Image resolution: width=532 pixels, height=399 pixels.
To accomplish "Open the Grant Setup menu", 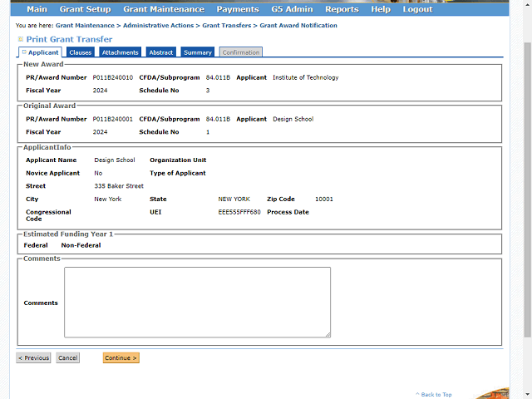I will [85, 9].
